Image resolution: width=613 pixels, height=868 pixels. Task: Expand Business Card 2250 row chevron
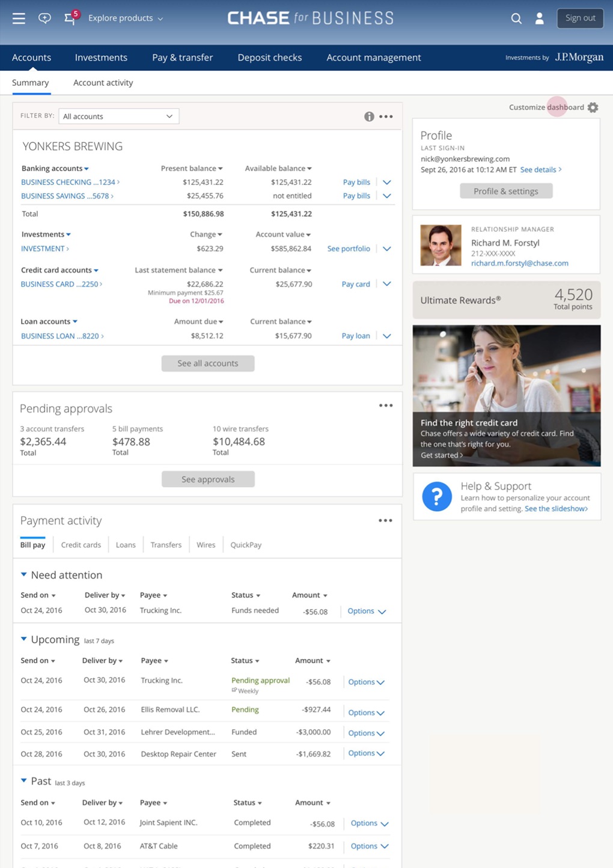tap(387, 284)
